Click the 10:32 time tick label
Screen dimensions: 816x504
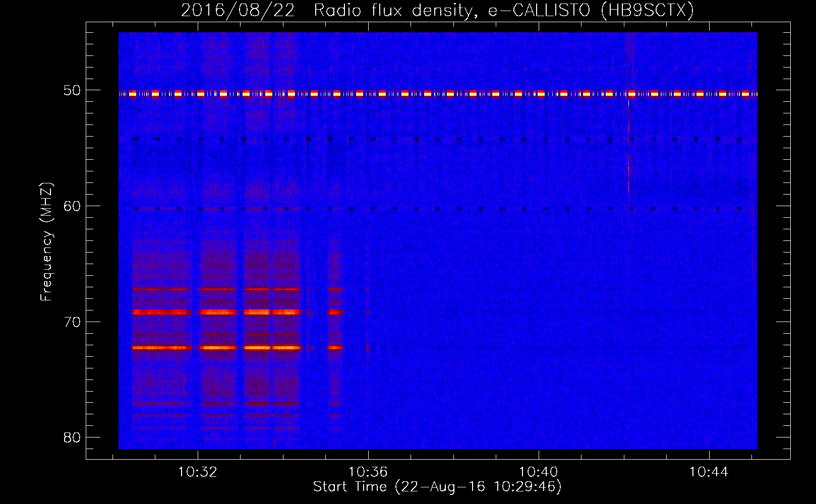[198, 472]
